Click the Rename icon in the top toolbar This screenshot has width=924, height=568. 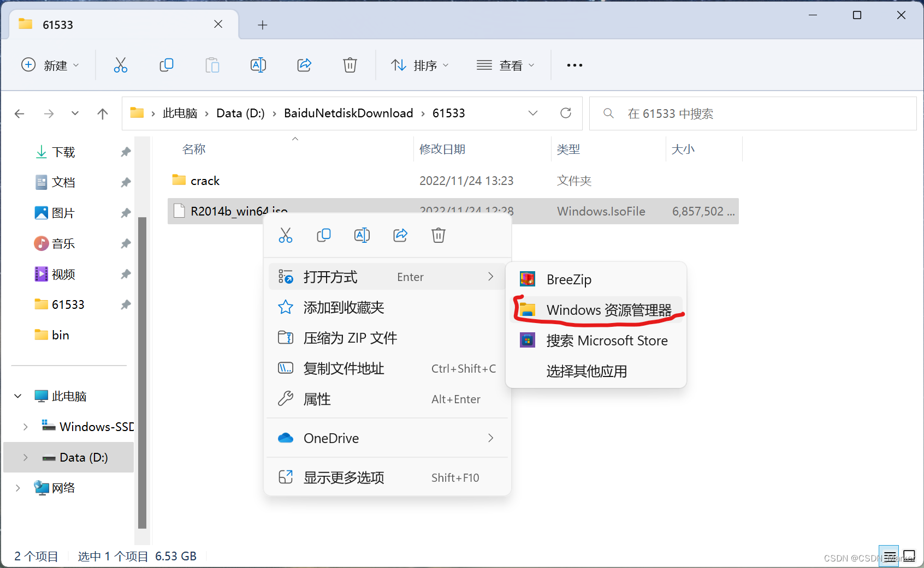(258, 65)
